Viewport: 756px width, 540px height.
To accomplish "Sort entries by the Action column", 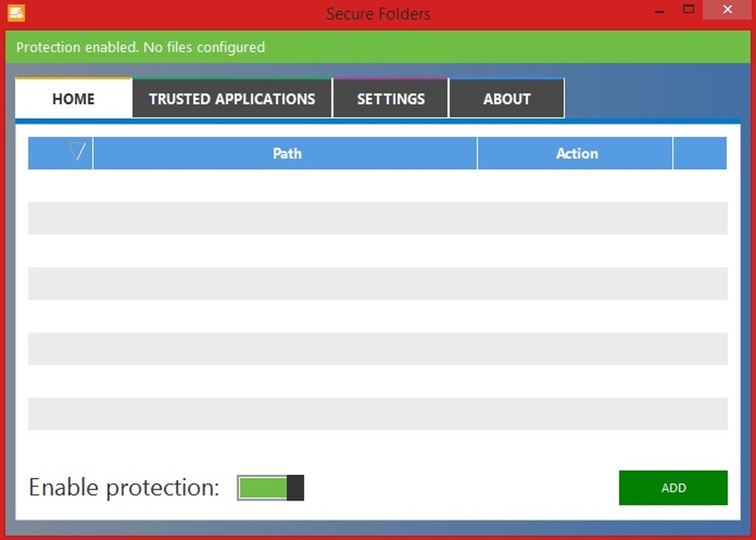I will click(577, 153).
